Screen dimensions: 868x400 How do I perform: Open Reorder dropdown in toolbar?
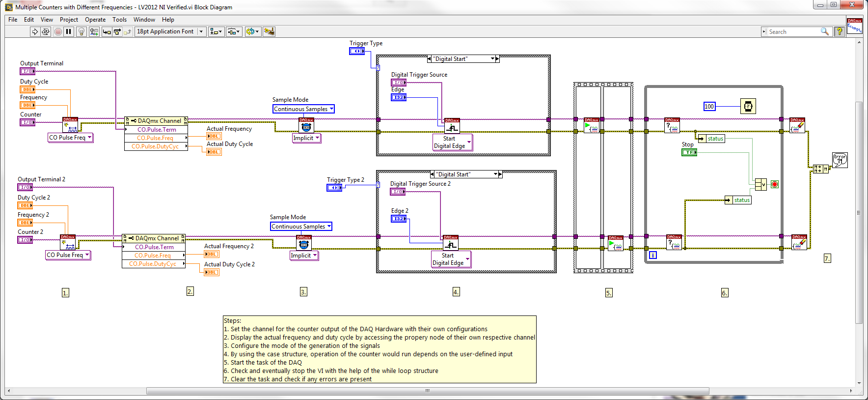[x=252, y=31]
